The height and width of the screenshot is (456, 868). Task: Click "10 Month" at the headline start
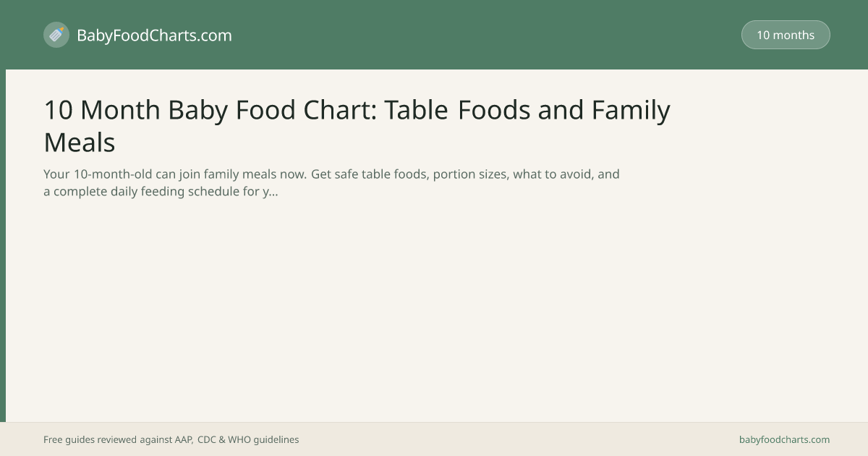pyautogui.click(x=102, y=110)
